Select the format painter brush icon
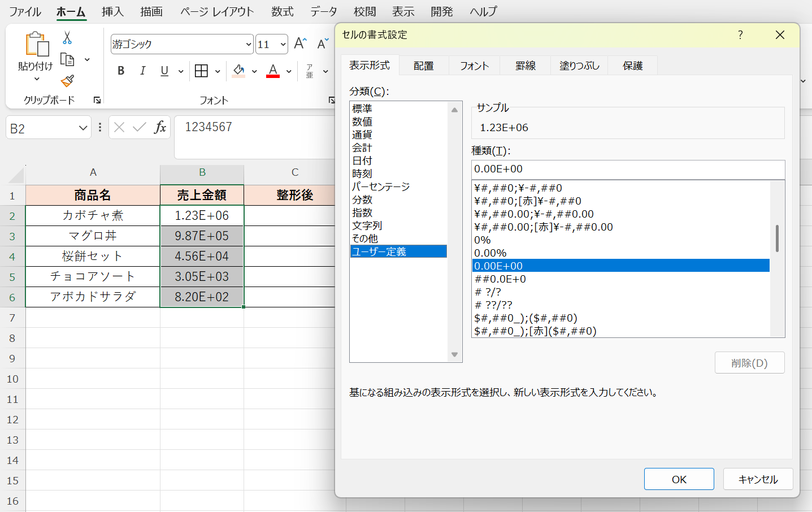This screenshot has width=812, height=512. 67,81
